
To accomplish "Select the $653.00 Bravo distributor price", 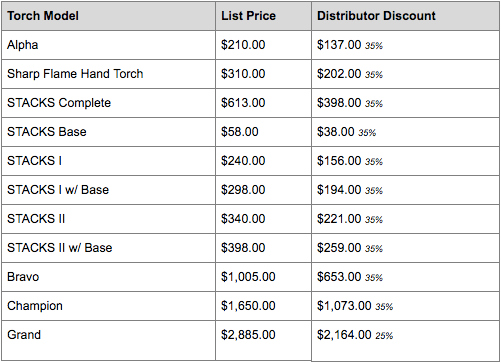I will click(x=339, y=277).
